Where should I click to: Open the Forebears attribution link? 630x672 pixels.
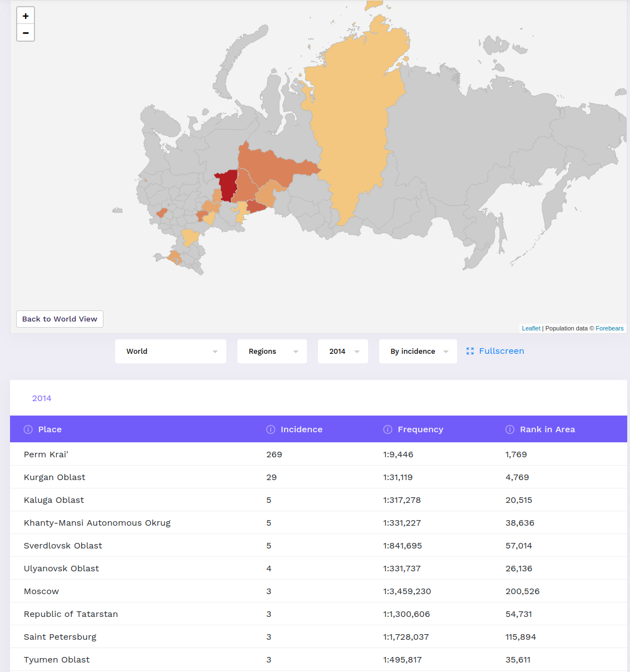click(x=609, y=328)
